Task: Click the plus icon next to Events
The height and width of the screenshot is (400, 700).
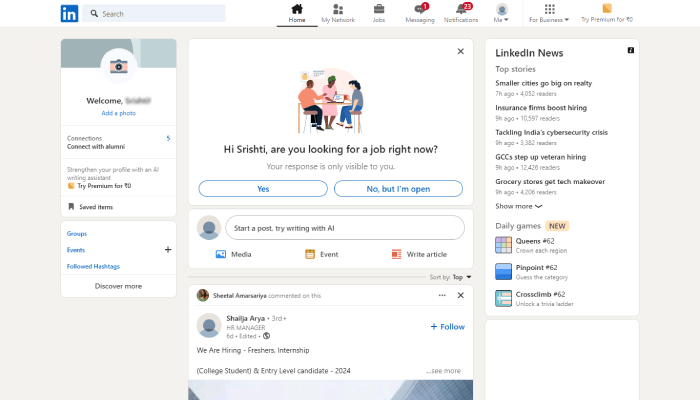Action: (168, 250)
